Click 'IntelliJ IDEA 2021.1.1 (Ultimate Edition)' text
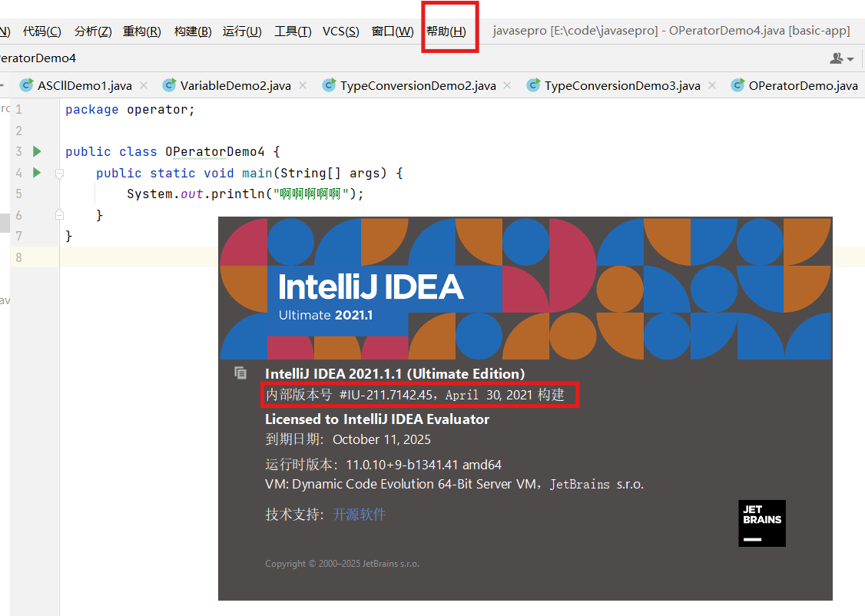This screenshot has height=616, width=865. point(395,374)
